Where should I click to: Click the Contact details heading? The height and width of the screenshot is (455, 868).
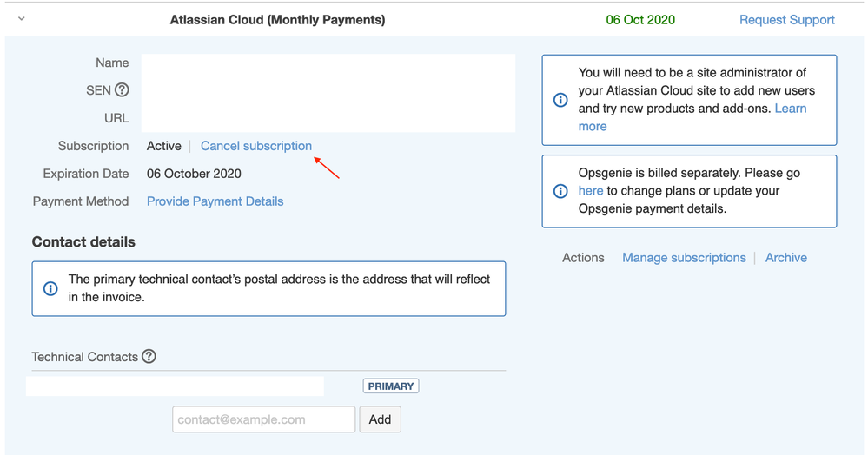pyautogui.click(x=83, y=242)
